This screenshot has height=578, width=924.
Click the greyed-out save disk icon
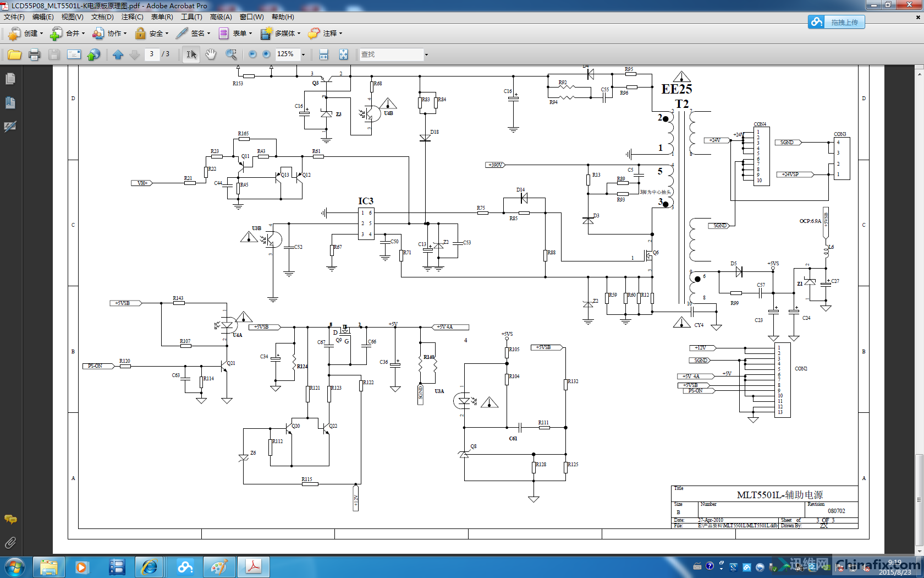(x=54, y=54)
